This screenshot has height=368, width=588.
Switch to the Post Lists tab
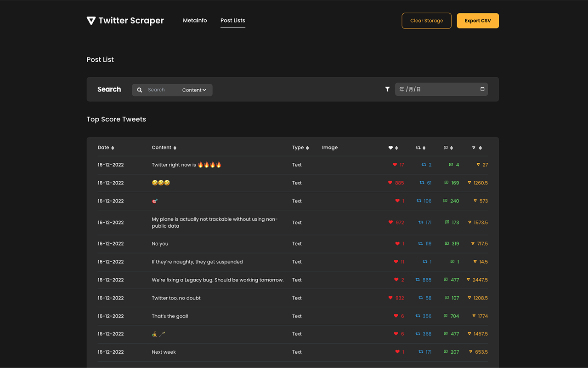232,20
